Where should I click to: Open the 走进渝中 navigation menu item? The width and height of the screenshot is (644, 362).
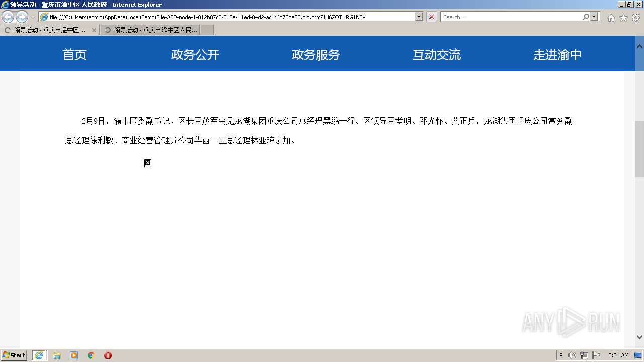click(x=557, y=54)
